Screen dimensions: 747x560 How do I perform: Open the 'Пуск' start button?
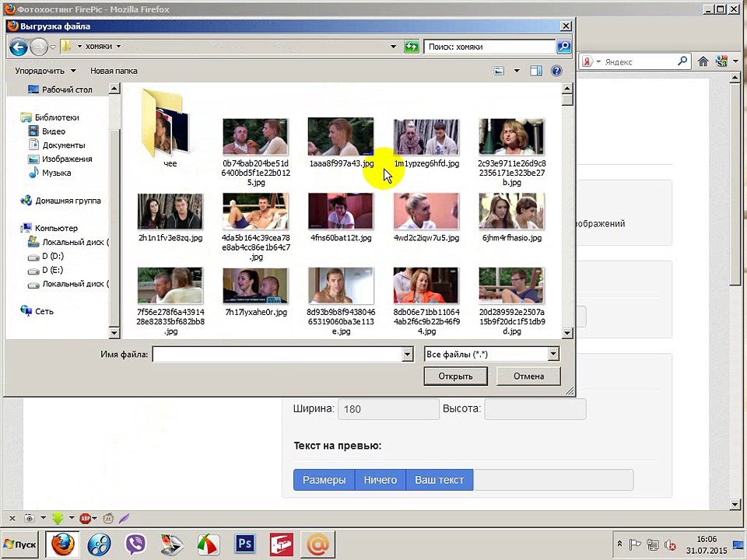[20, 544]
